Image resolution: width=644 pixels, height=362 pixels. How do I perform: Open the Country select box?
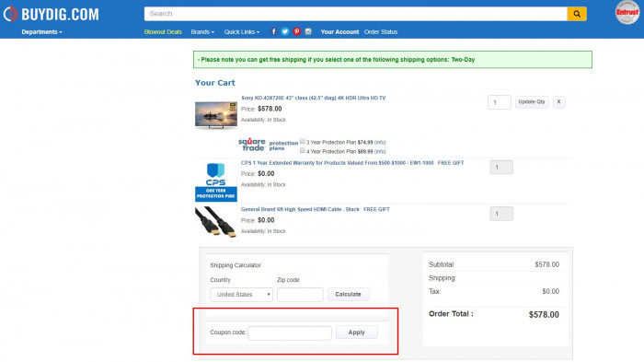click(241, 295)
